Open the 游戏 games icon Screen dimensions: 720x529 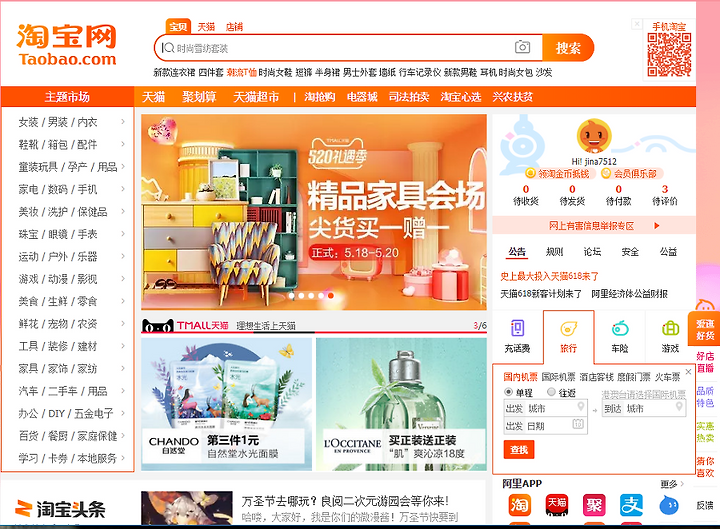(x=670, y=329)
